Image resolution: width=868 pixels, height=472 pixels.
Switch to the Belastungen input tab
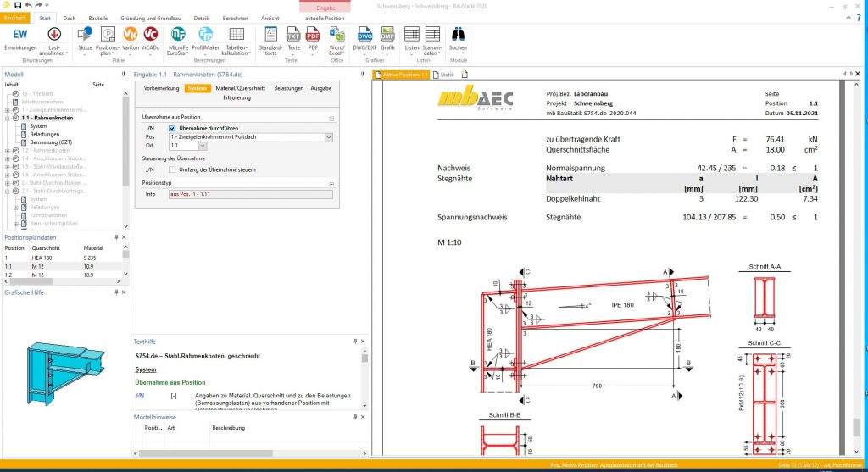(288, 88)
